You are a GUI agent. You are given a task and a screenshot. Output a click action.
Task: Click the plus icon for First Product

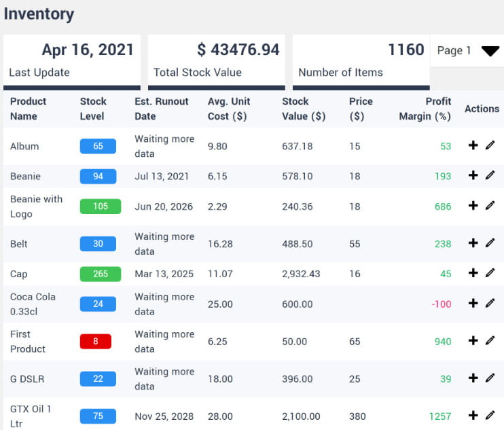coord(473,340)
